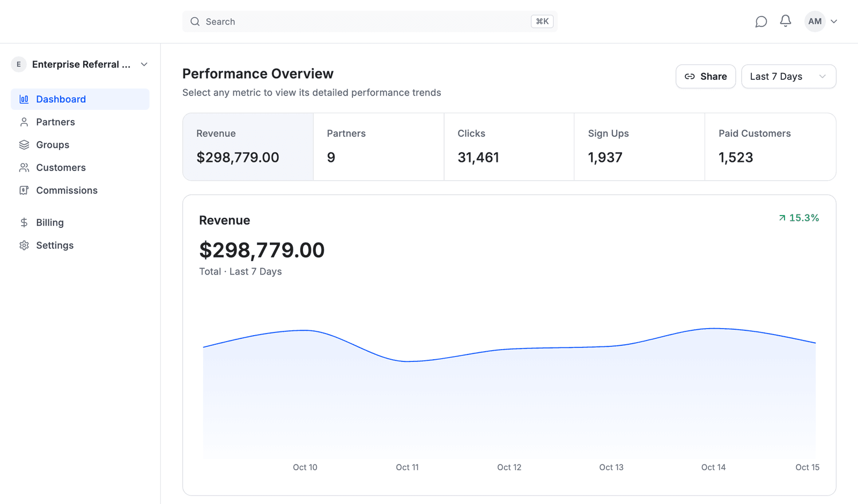
Task: Click the Total · Last 7 Days label
Action: coord(240,271)
